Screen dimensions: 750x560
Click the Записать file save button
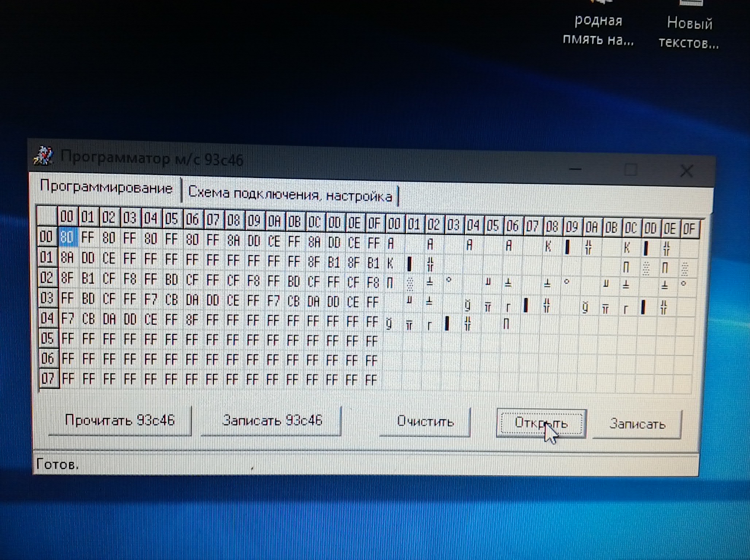[637, 424]
